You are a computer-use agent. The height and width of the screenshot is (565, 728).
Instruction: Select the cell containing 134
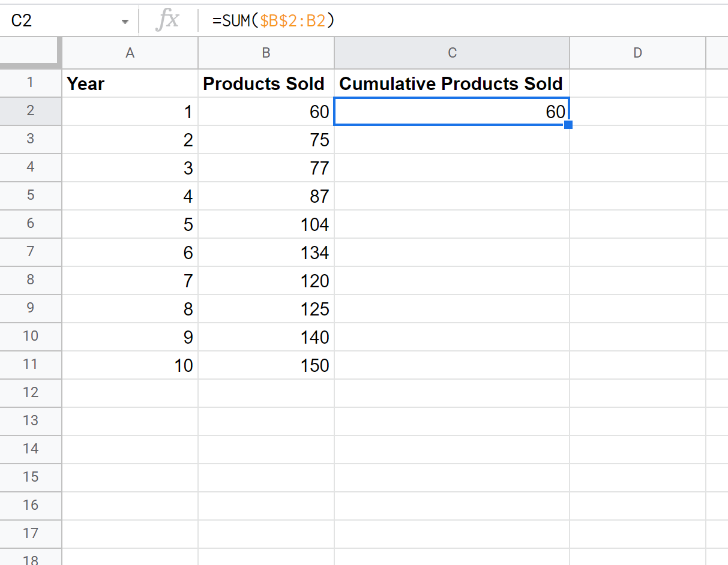pyautogui.click(x=266, y=253)
